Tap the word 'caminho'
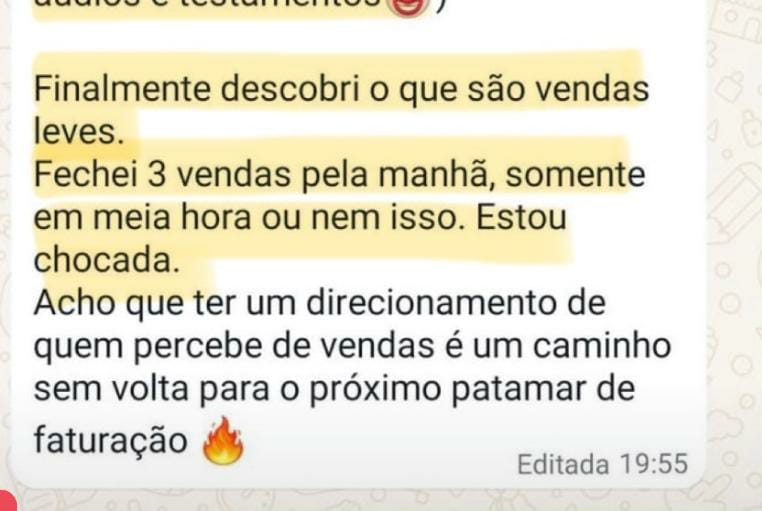The width and height of the screenshot is (762, 511). [x=602, y=345]
